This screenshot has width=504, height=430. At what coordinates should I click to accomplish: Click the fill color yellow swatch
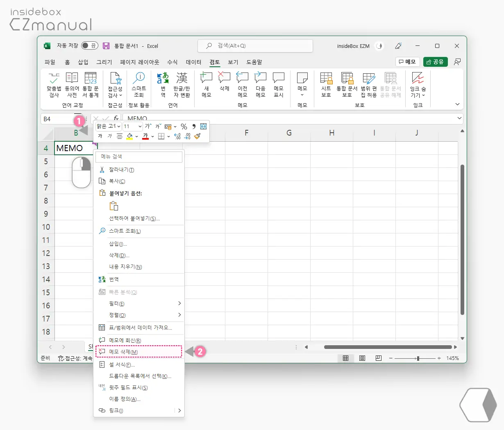[129, 136]
